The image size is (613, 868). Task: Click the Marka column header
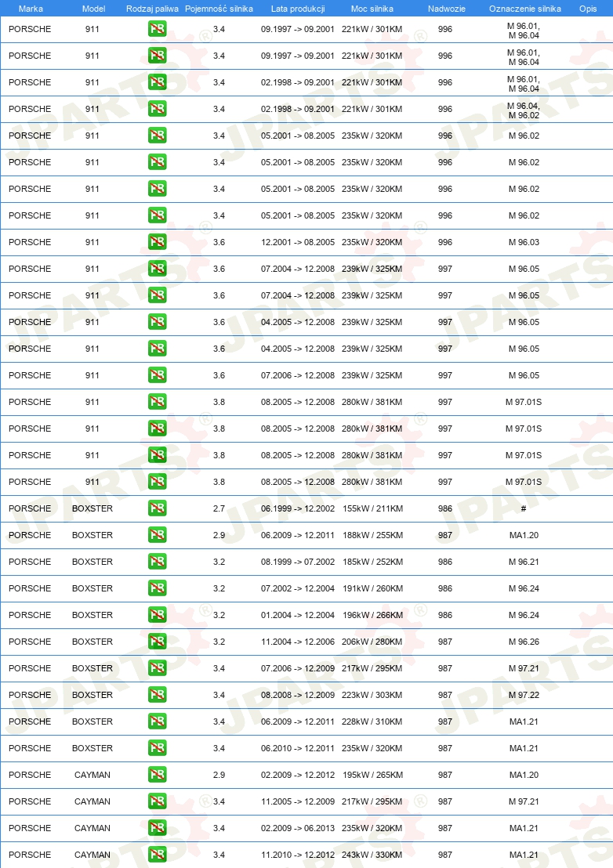tap(31, 9)
